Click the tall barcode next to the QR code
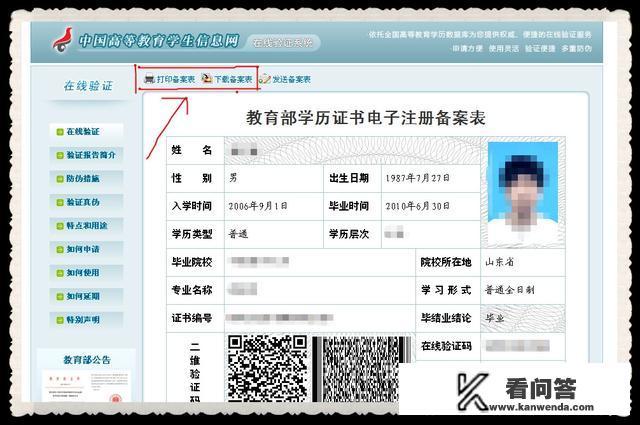Screen dimensions: 640x425 pos(361,369)
